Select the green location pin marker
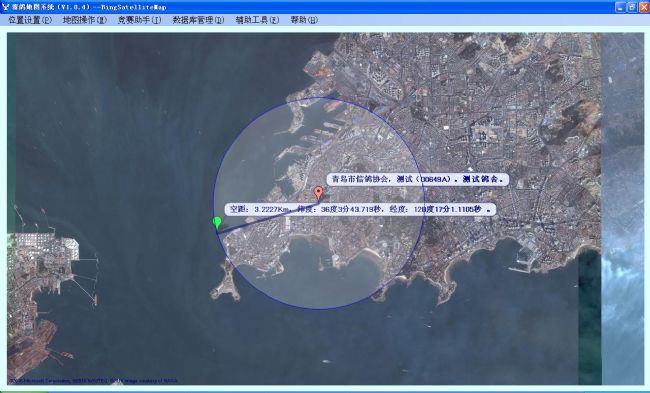Screen dimensions: 650x393 217,223
